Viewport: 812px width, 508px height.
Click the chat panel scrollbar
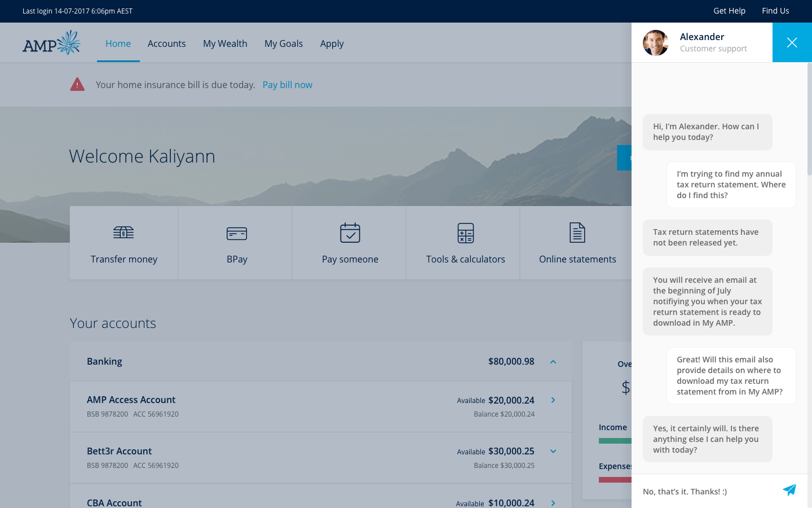(x=809, y=119)
